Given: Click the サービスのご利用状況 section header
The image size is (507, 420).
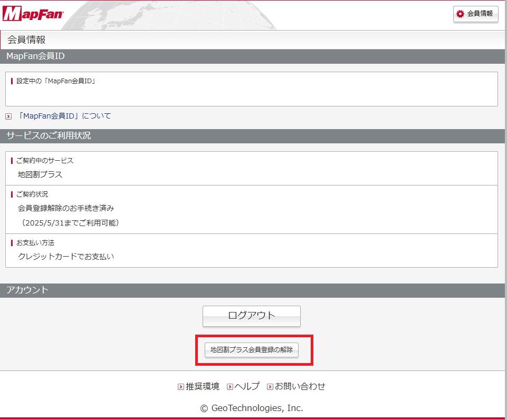Looking at the screenshot, I should click(252, 135).
